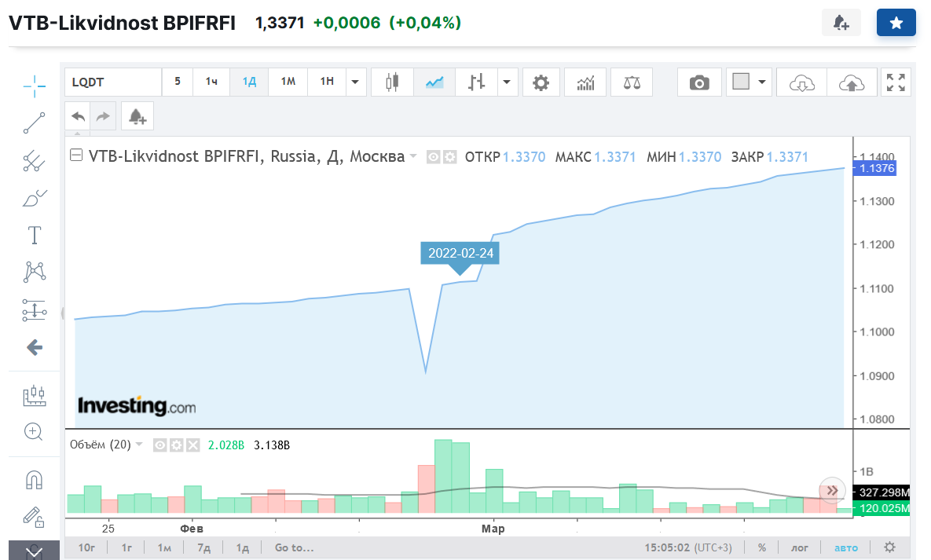Take a chart snapshot with camera icon

click(x=699, y=82)
